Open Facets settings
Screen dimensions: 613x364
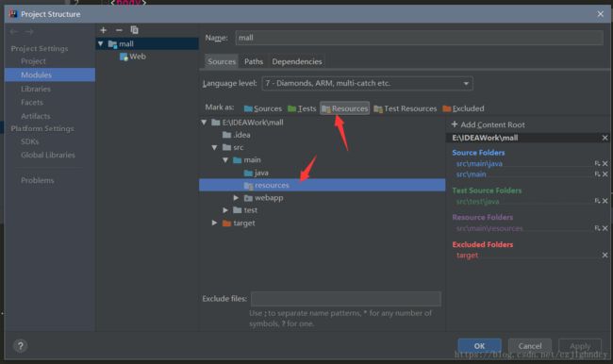(x=32, y=103)
